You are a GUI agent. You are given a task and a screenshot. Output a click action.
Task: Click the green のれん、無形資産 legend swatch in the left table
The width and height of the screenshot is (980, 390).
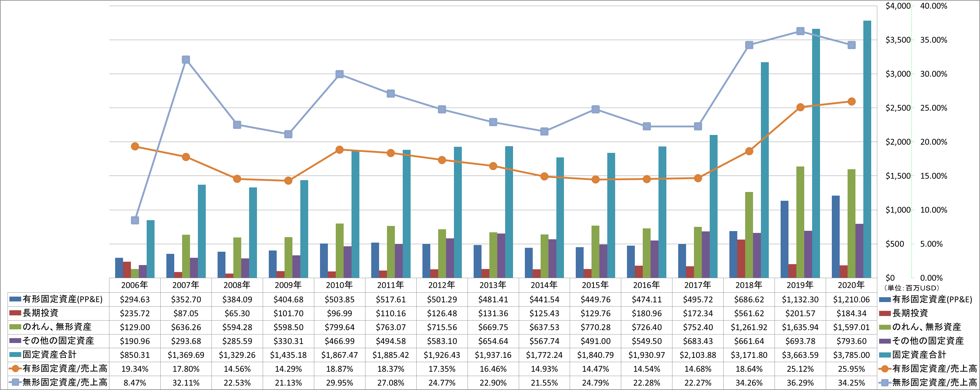tap(15, 327)
